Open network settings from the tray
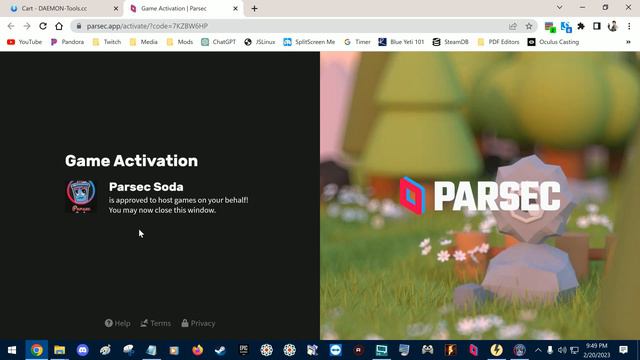This screenshot has width=640, height=360. pos(574,350)
